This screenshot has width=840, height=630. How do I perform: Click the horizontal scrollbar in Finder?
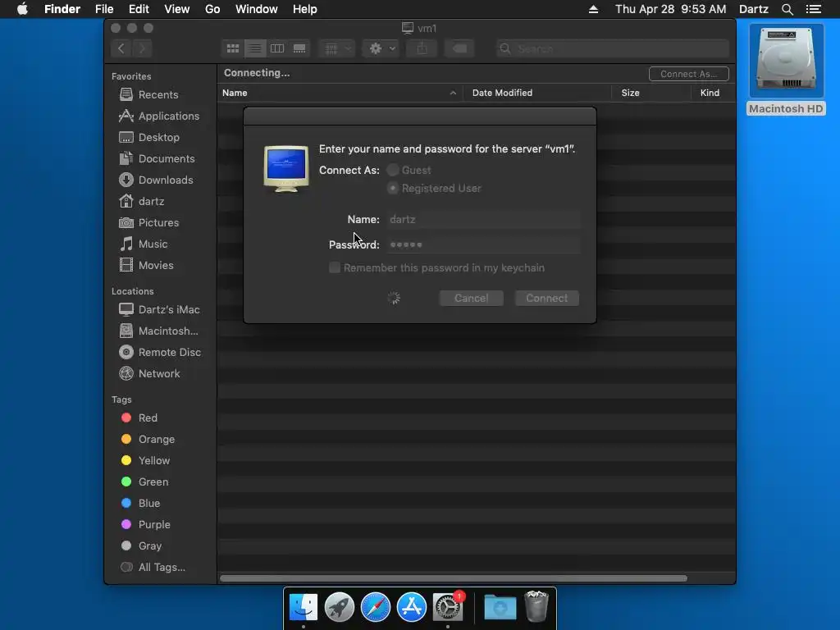(x=453, y=578)
